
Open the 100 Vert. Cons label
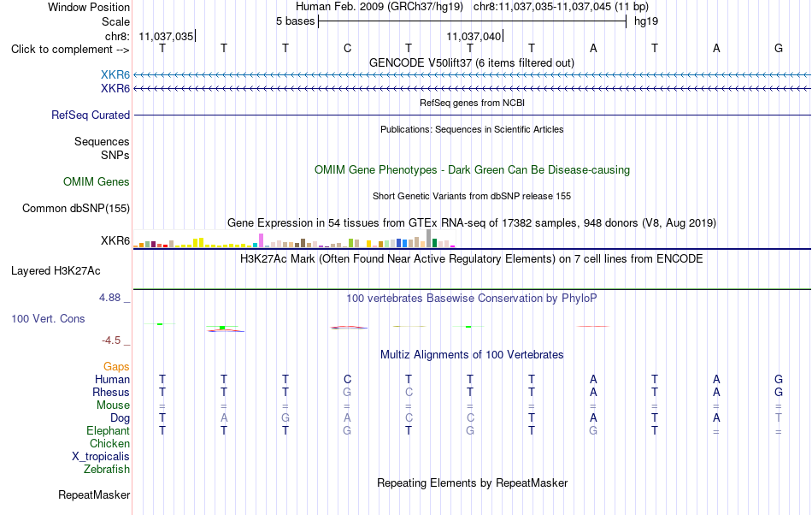[48, 318]
